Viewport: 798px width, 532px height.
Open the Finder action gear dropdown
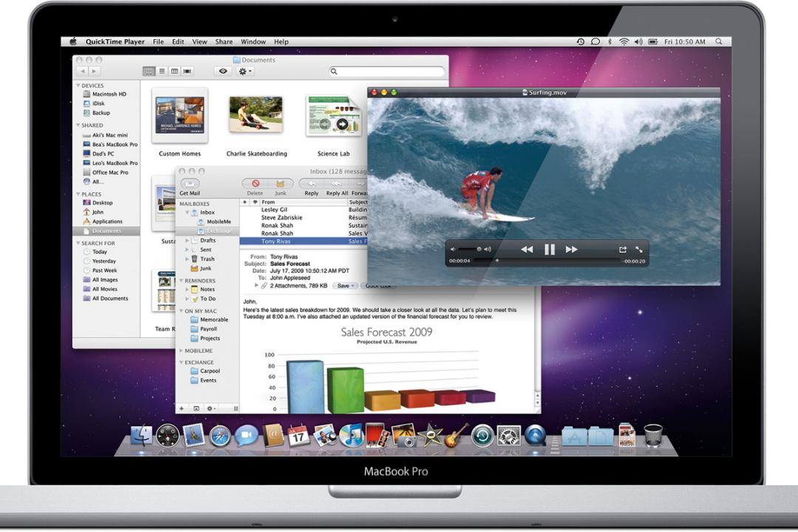pyautogui.click(x=245, y=71)
